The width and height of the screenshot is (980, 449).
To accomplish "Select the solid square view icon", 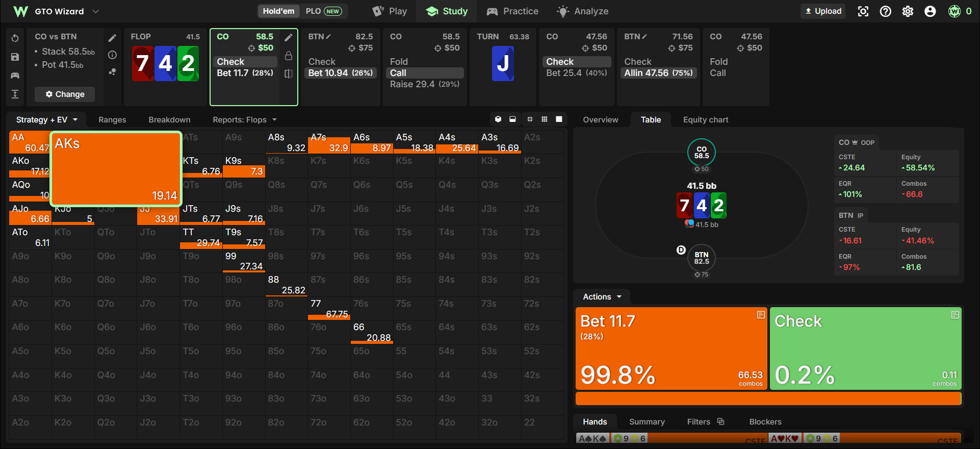I will click(559, 119).
